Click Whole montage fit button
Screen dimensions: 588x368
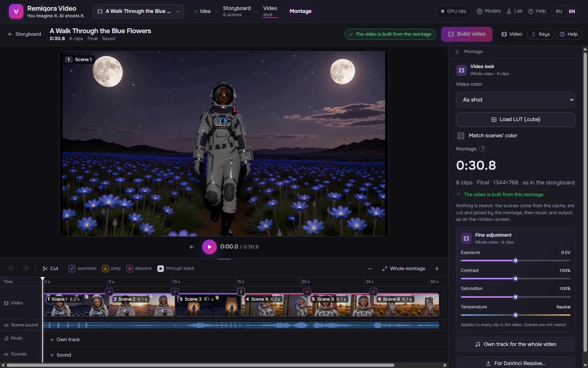coord(404,269)
